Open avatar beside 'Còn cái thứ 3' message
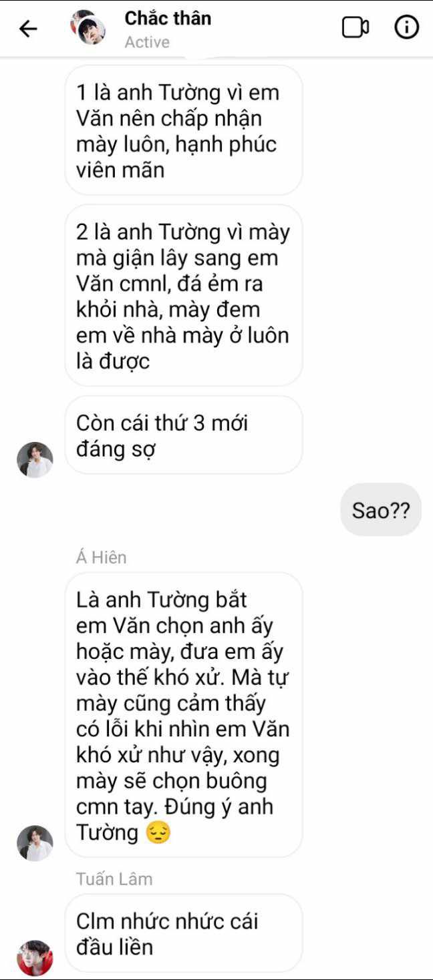 [35, 460]
